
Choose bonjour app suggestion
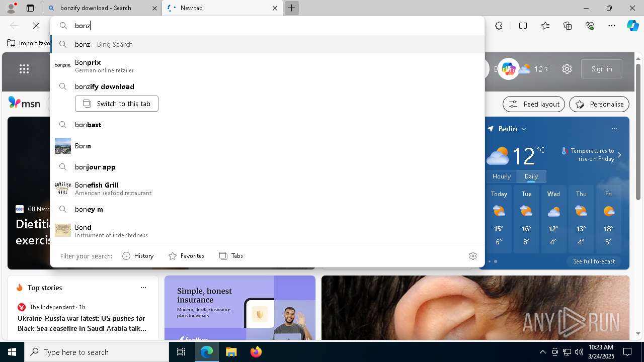point(267,167)
